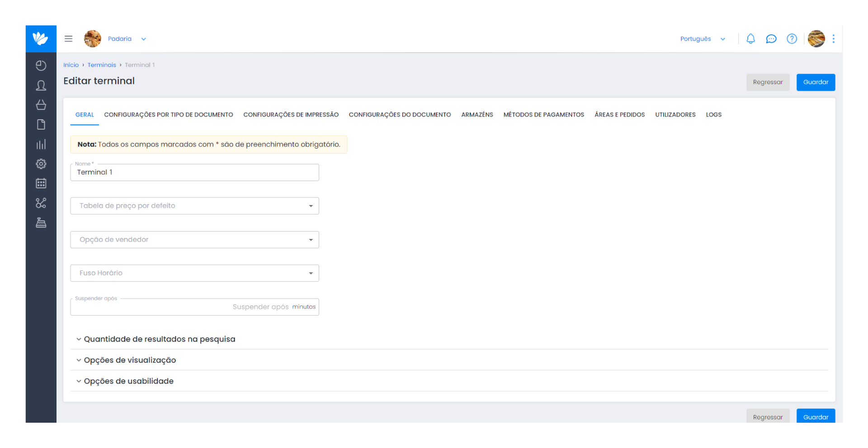Expand Opções de usabilidade section

pyautogui.click(x=449, y=381)
